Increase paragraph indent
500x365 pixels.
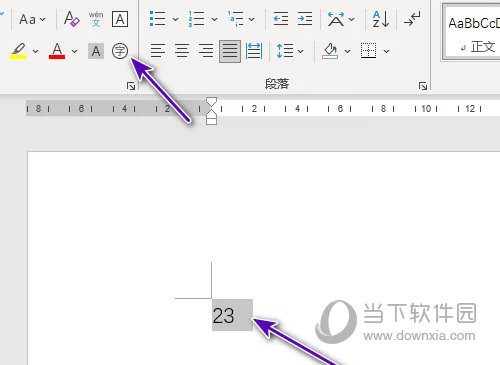pyautogui.click(x=305, y=19)
